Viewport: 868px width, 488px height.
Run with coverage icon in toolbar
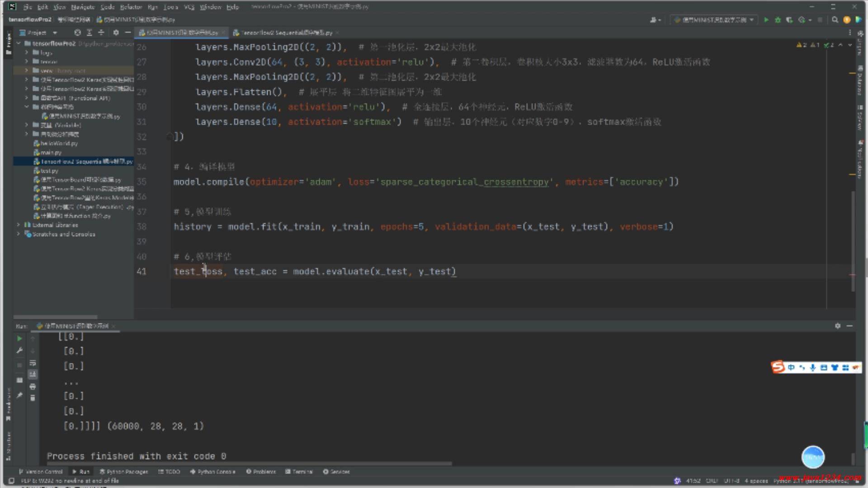tap(789, 20)
